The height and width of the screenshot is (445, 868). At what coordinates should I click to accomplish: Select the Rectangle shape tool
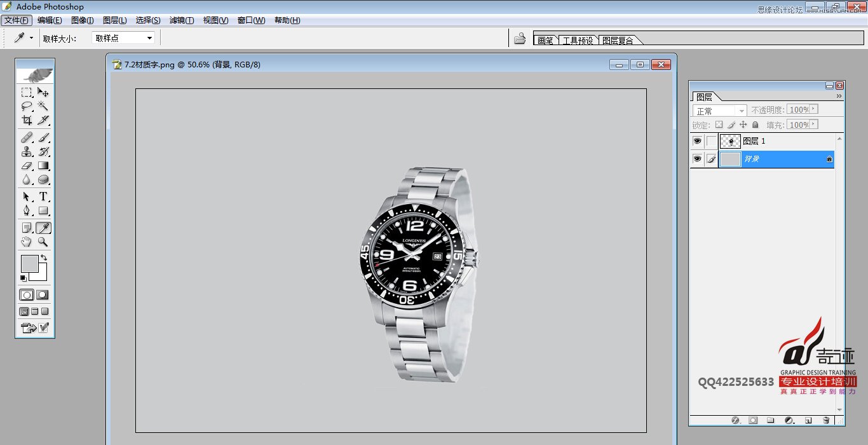43,210
